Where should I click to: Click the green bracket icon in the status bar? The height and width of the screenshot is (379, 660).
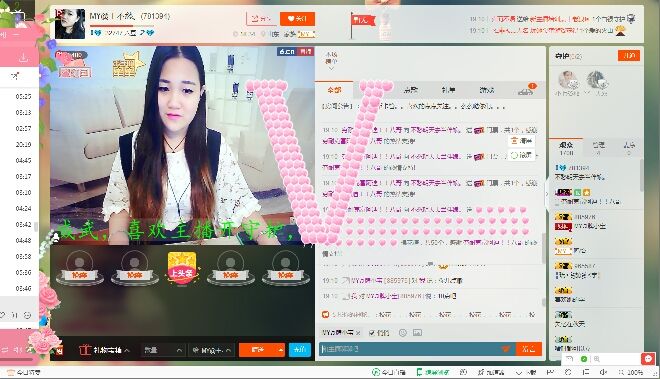pos(419,372)
